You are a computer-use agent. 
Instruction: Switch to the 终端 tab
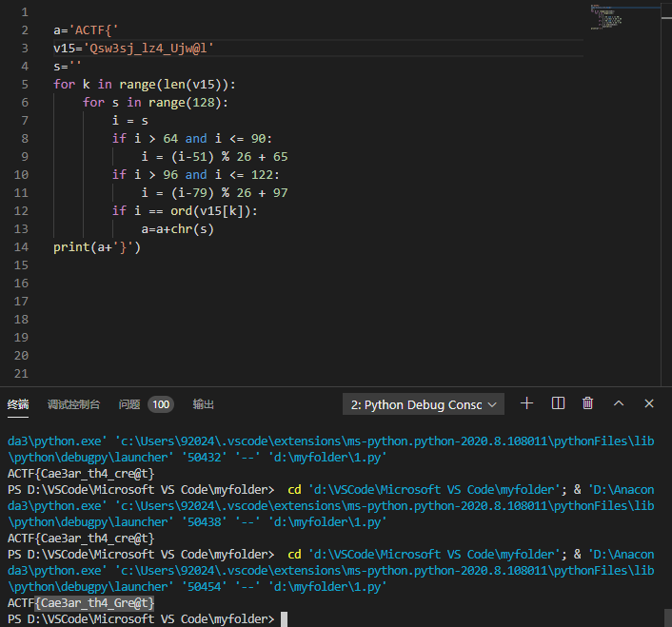18,404
